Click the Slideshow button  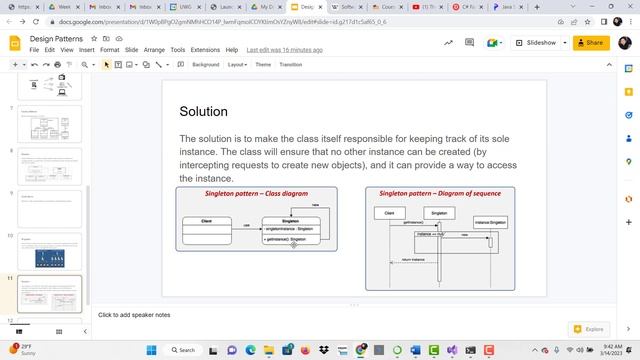point(536,43)
